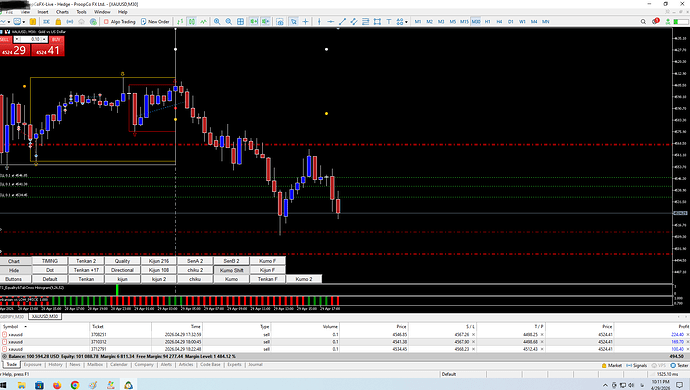The image size is (690, 390).
Task: Select the cursor pointer tool
Action: 294,22
